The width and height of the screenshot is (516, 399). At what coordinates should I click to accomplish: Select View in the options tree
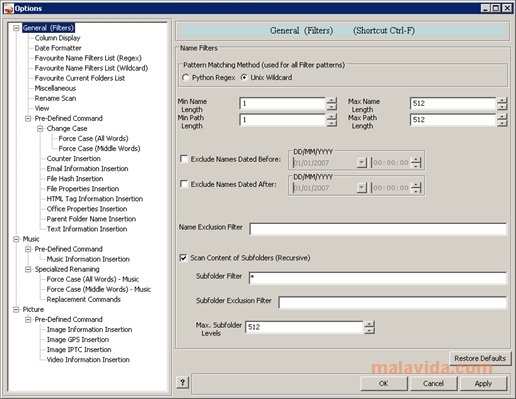[x=42, y=108]
